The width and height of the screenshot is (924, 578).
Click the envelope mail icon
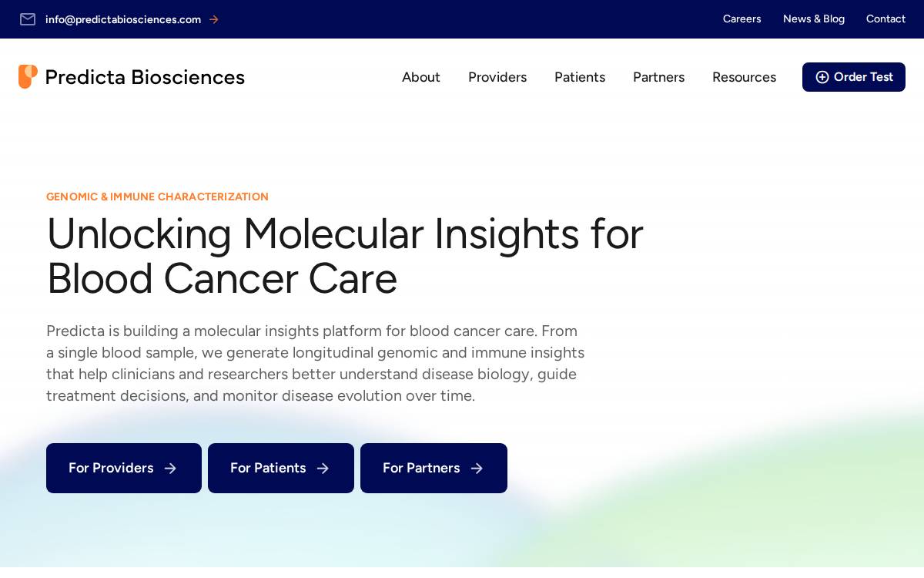(x=28, y=19)
